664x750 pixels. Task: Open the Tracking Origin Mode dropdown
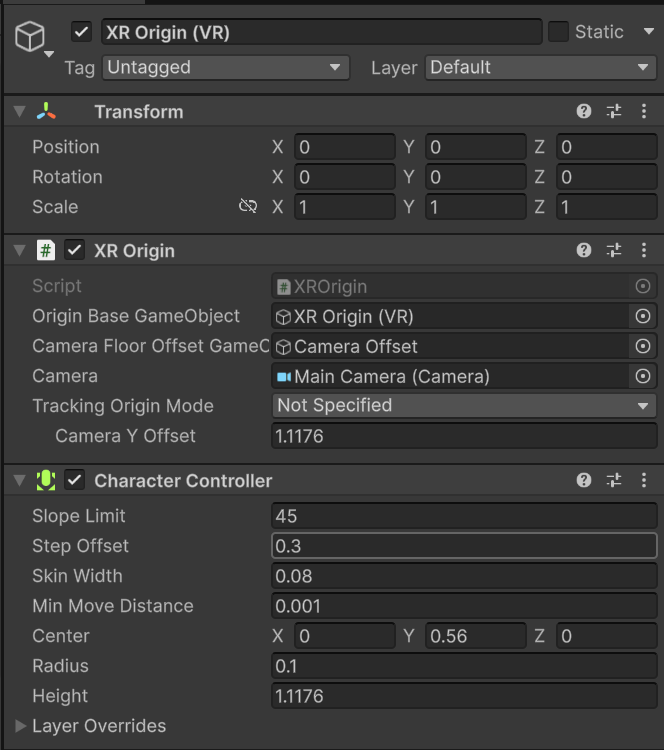(x=464, y=406)
